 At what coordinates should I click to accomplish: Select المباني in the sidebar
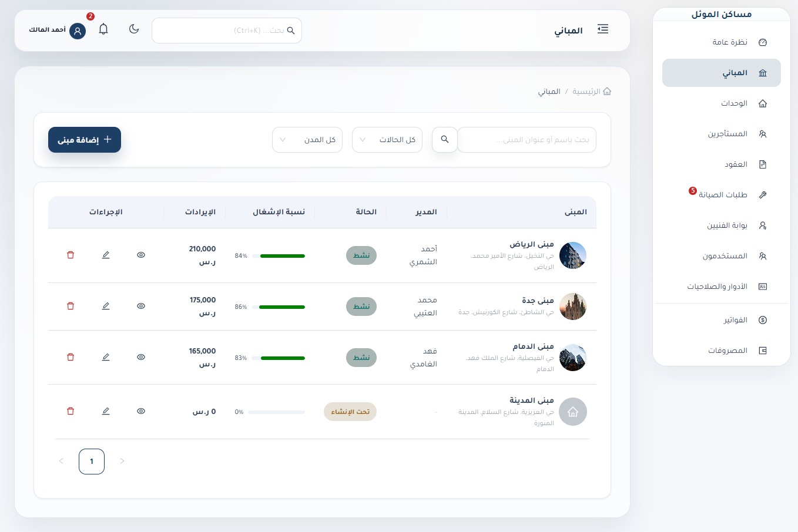pyautogui.click(x=722, y=73)
